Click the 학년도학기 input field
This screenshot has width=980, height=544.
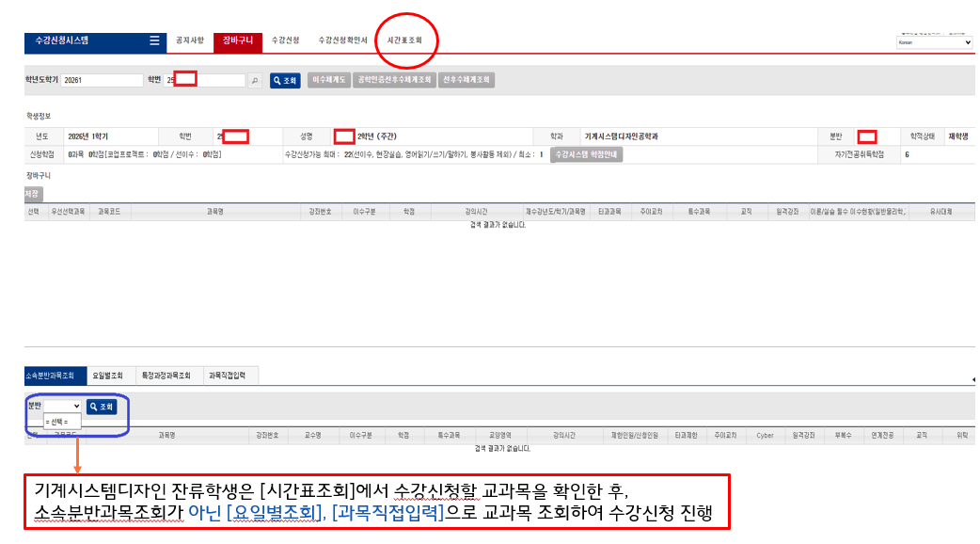102,81
